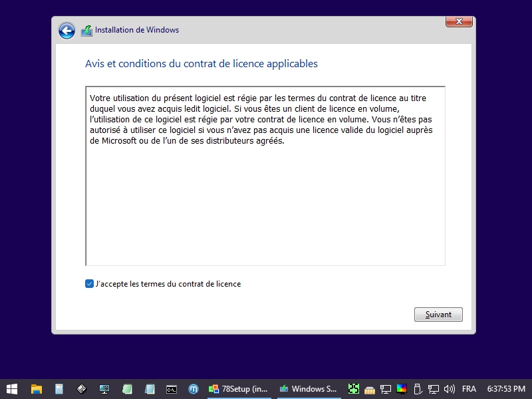Launch the Calculator from the taskbar

coord(59,388)
